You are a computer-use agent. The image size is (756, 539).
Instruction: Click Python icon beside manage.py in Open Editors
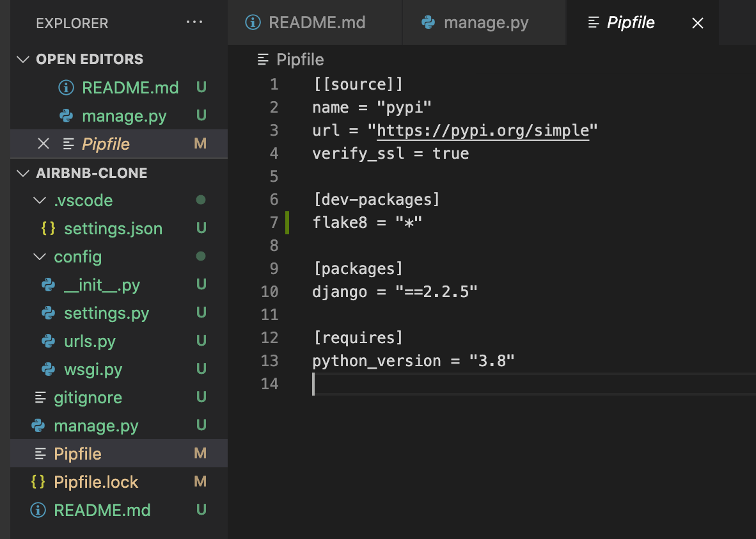(x=66, y=116)
